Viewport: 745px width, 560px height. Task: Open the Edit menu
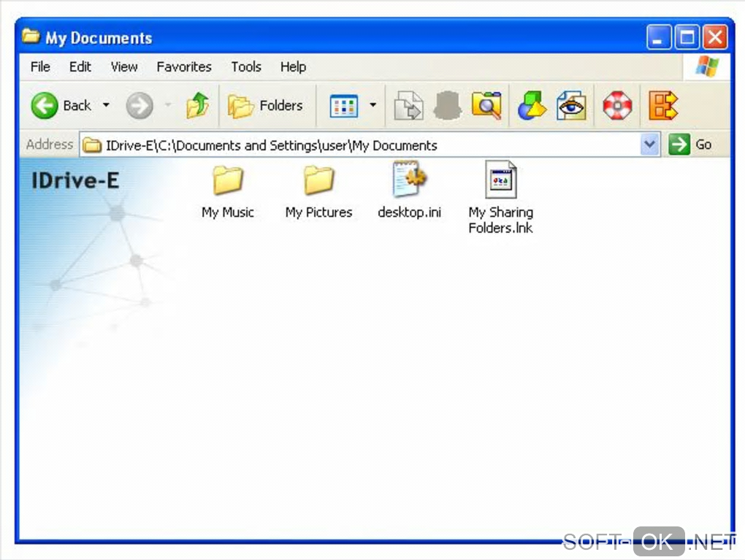[80, 67]
